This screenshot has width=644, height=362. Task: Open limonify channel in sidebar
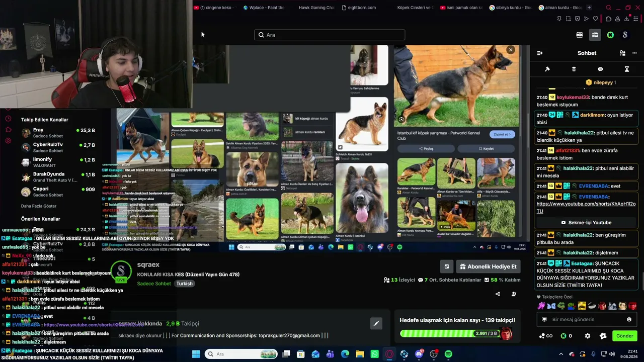(x=58, y=162)
